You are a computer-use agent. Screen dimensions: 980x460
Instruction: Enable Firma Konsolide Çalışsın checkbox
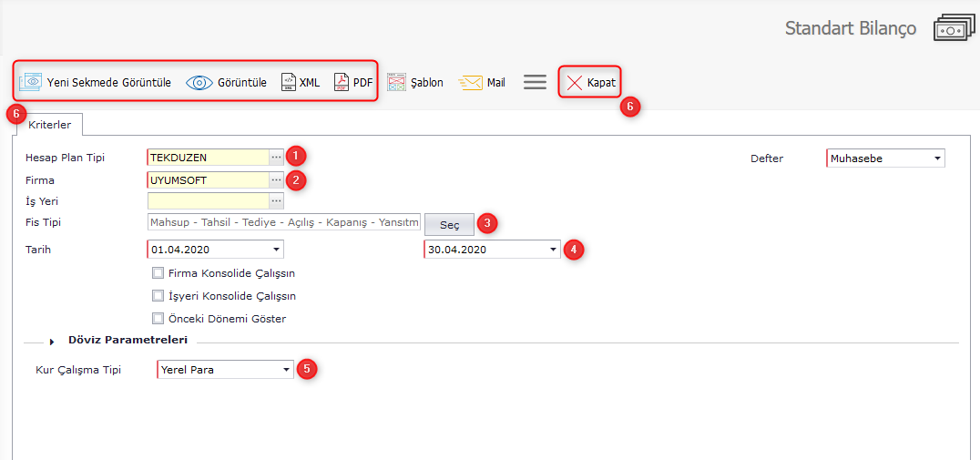coord(158,273)
